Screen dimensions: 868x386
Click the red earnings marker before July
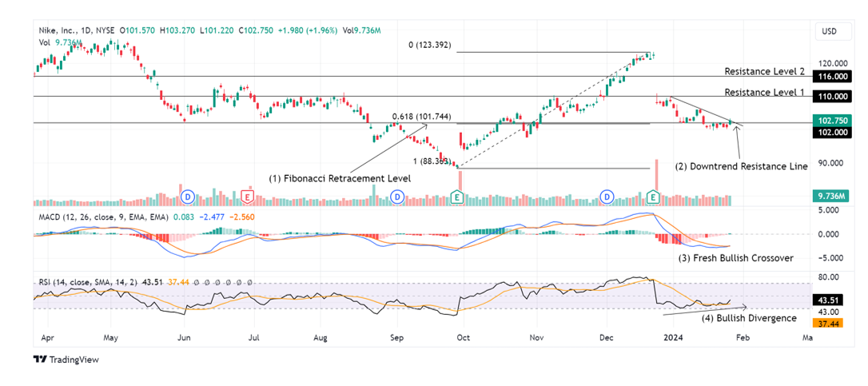[246, 196]
